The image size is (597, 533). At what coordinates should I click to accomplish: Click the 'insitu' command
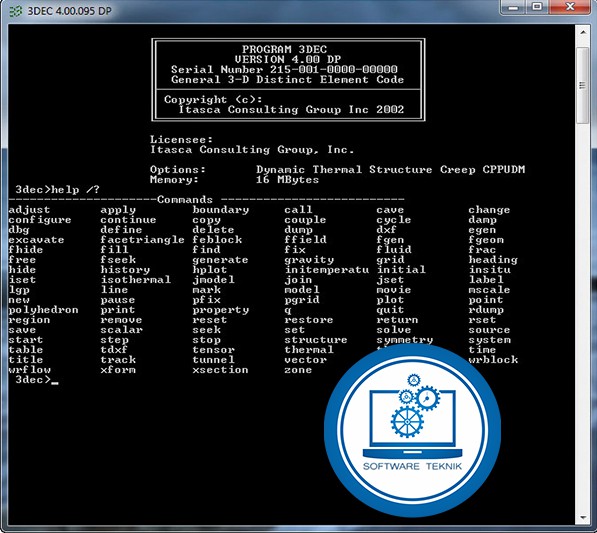click(489, 270)
